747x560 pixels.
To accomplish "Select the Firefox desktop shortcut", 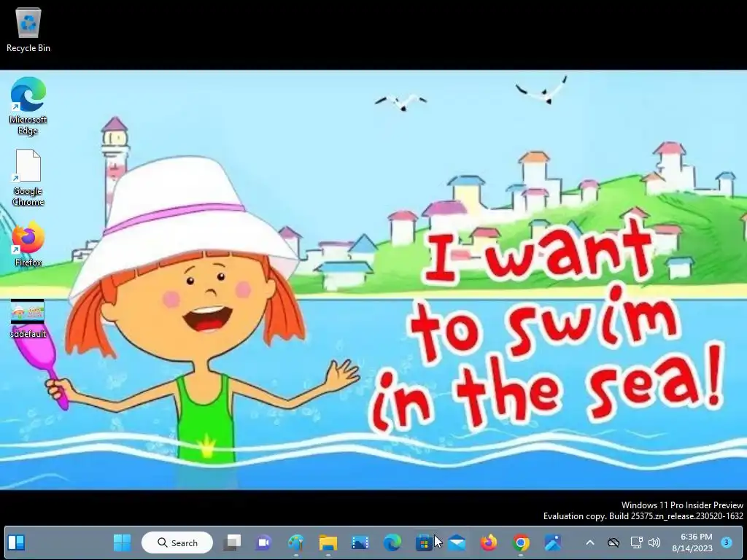I will pos(28,244).
